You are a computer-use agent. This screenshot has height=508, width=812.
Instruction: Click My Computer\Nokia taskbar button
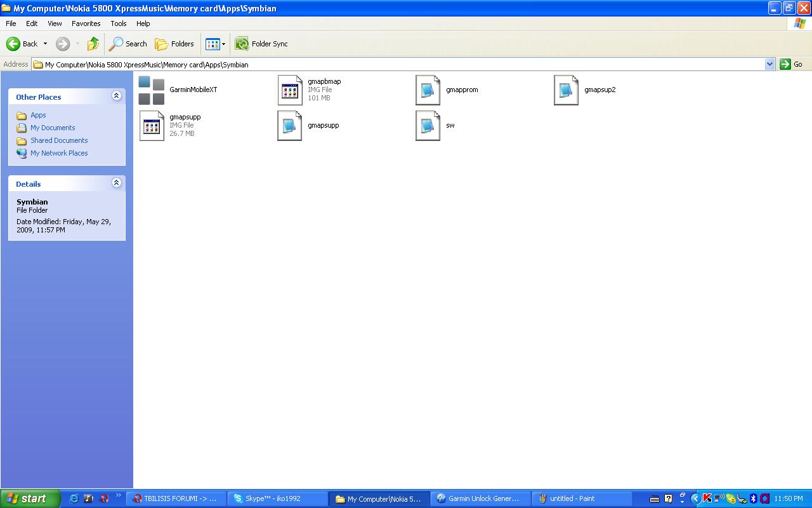pos(379,498)
